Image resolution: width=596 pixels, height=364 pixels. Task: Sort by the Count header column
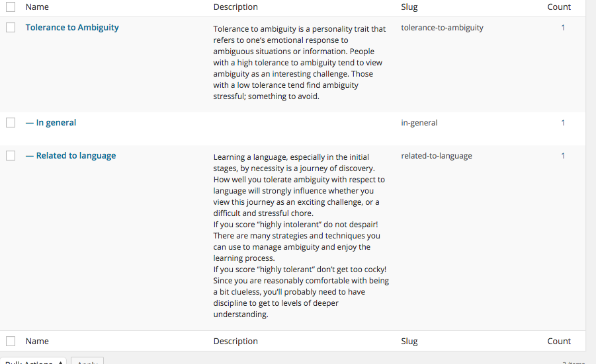click(x=559, y=7)
